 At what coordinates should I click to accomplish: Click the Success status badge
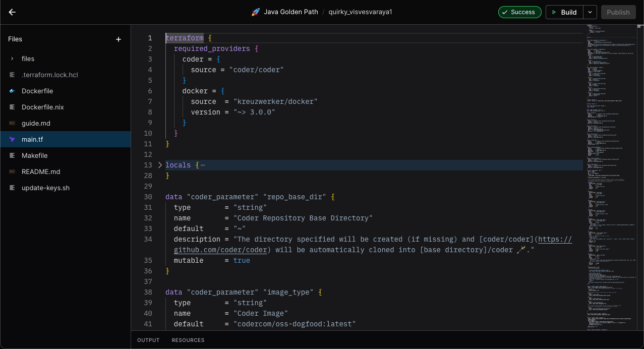click(x=519, y=12)
